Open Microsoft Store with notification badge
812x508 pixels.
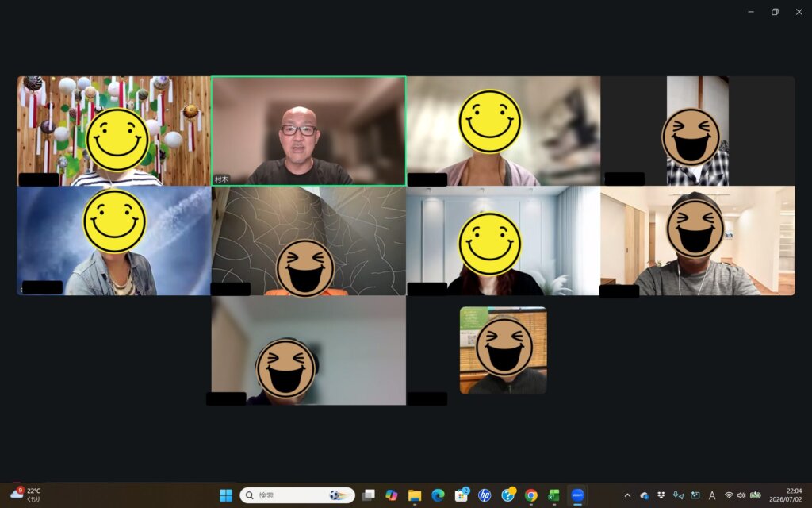click(462, 495)
